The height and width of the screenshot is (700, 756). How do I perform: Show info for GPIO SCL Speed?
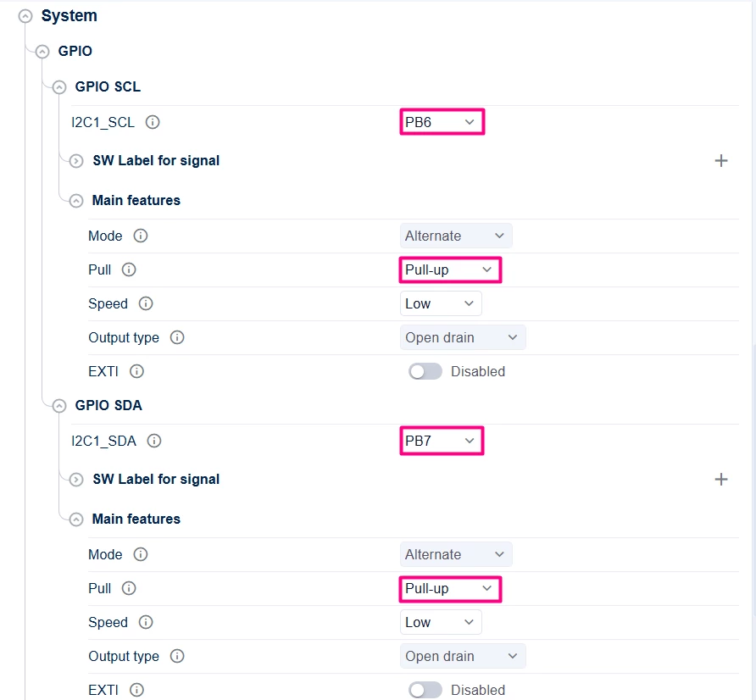(146, 303)
